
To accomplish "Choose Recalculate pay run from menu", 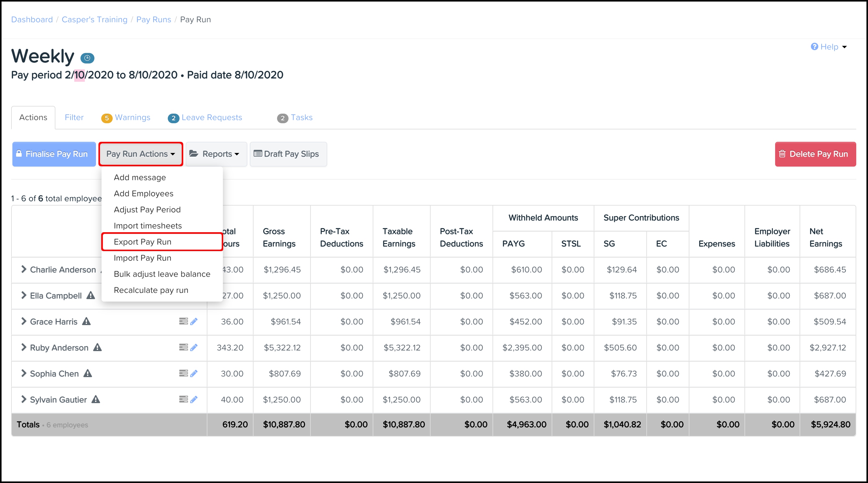I will tap(151, 290).
